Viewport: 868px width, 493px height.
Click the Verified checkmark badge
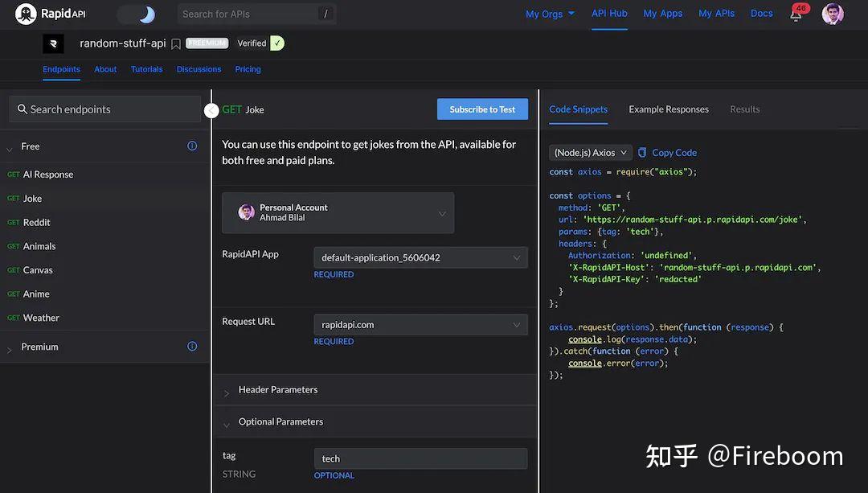[277, 43]
